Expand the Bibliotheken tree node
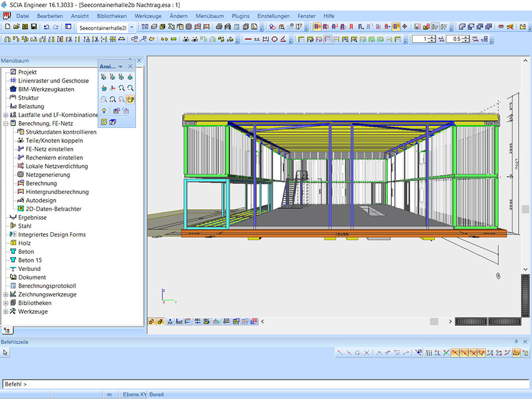Viewport: 532px width, 399px height. click(6, 303)
